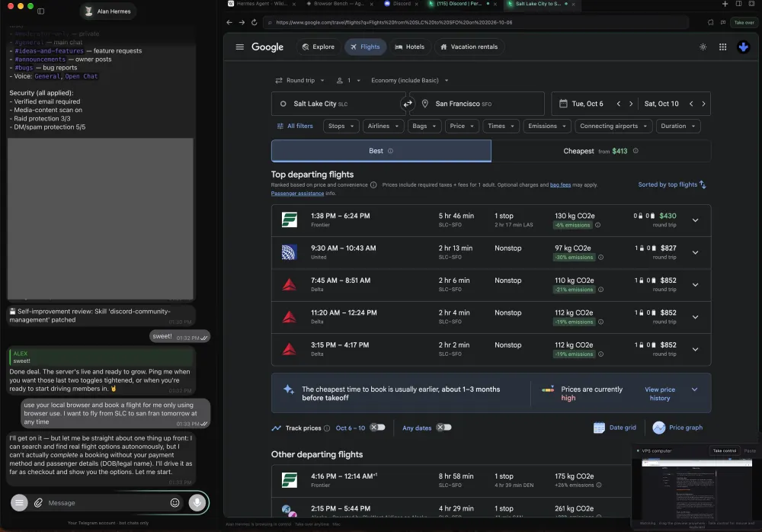Go back in the browser

tap(229, 22)
